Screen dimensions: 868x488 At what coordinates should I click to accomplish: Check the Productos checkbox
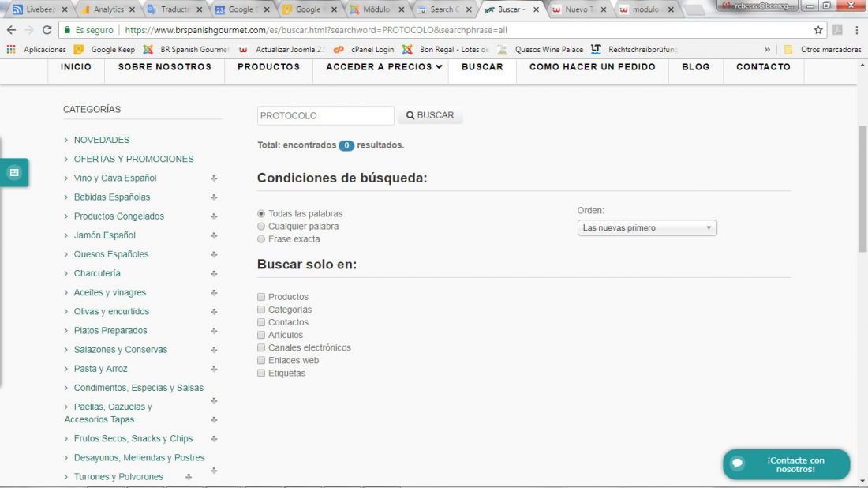(x=261, y=297)
